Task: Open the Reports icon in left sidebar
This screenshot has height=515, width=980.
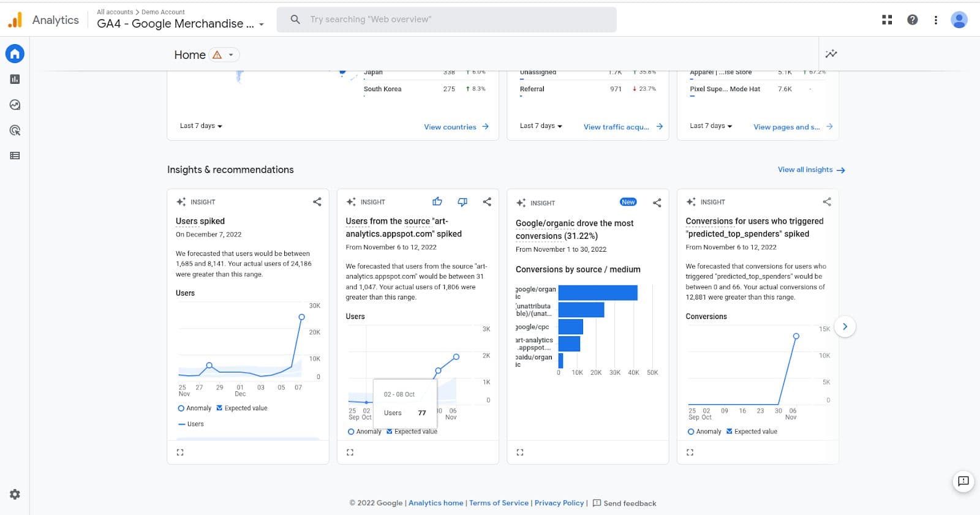Action: (x=15, y=79)
